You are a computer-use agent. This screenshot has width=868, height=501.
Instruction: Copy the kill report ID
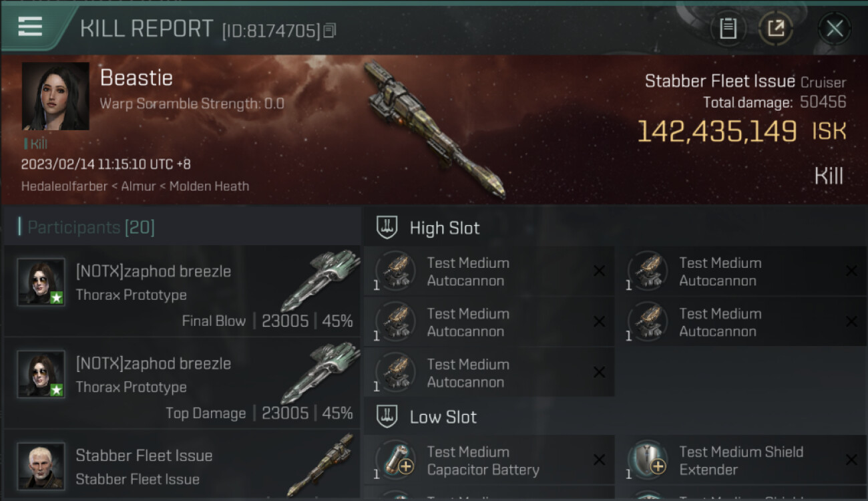point(330,31)
